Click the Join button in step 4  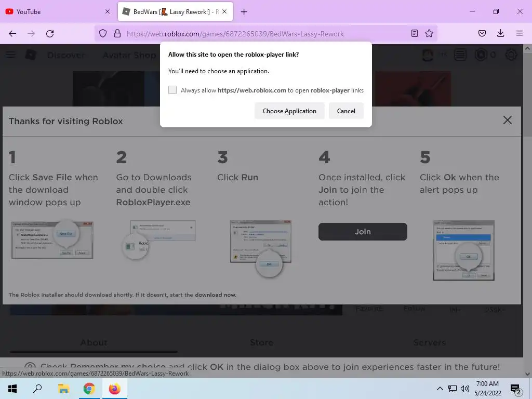[x=363, y=232]
